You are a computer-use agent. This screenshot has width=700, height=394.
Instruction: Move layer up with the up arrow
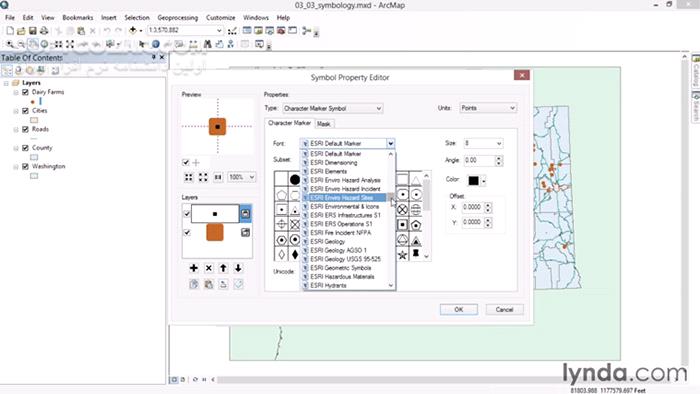pos(223,268)
